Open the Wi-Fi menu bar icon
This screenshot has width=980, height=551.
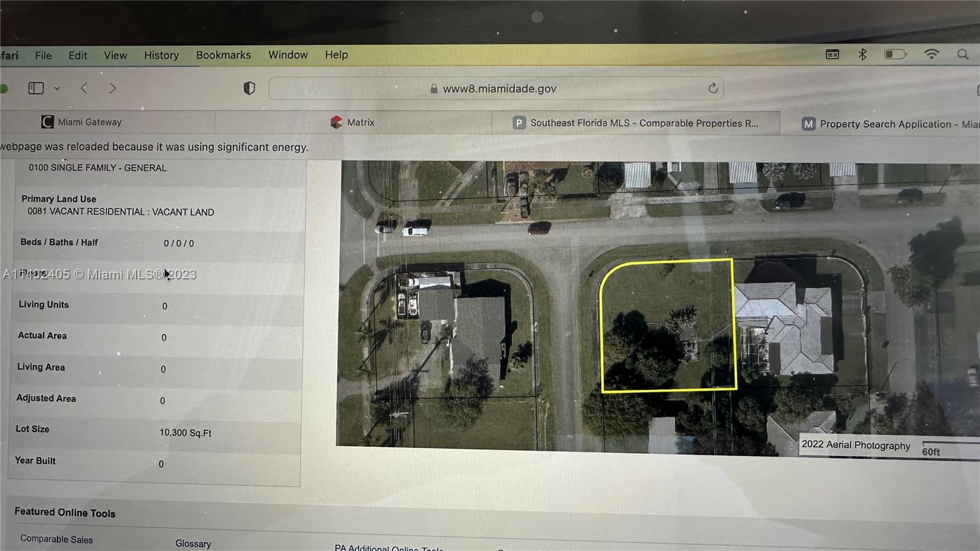931,55
